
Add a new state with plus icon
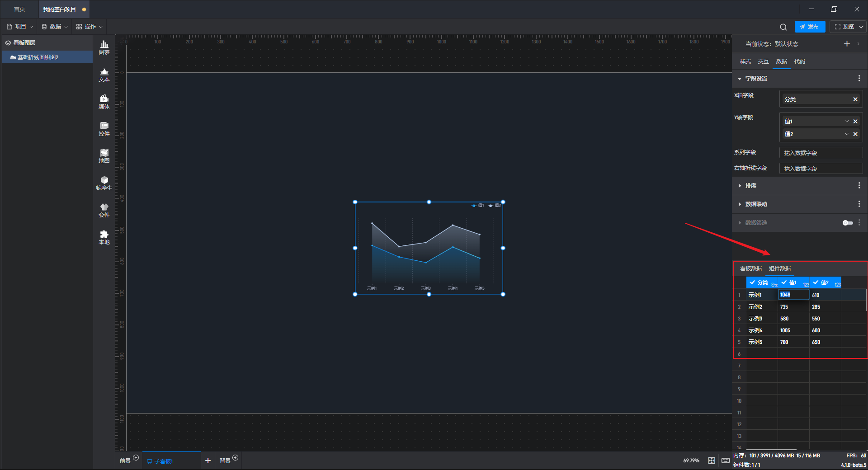[847, 44]
